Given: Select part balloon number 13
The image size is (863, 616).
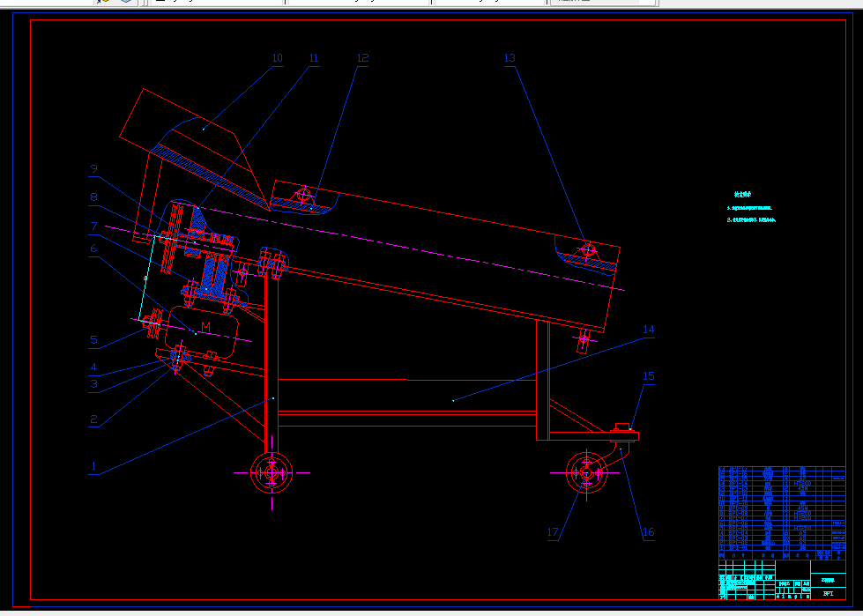Looking at the screenshot, I should [510, 58].
